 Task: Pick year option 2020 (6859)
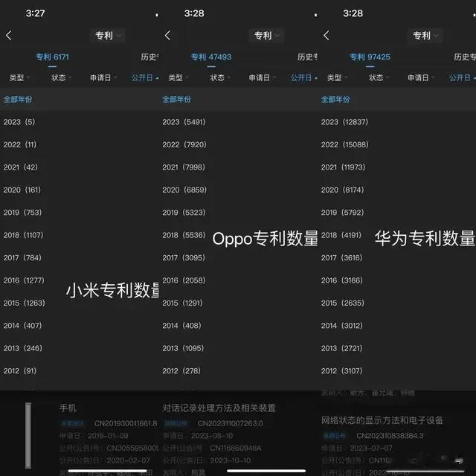184,190
